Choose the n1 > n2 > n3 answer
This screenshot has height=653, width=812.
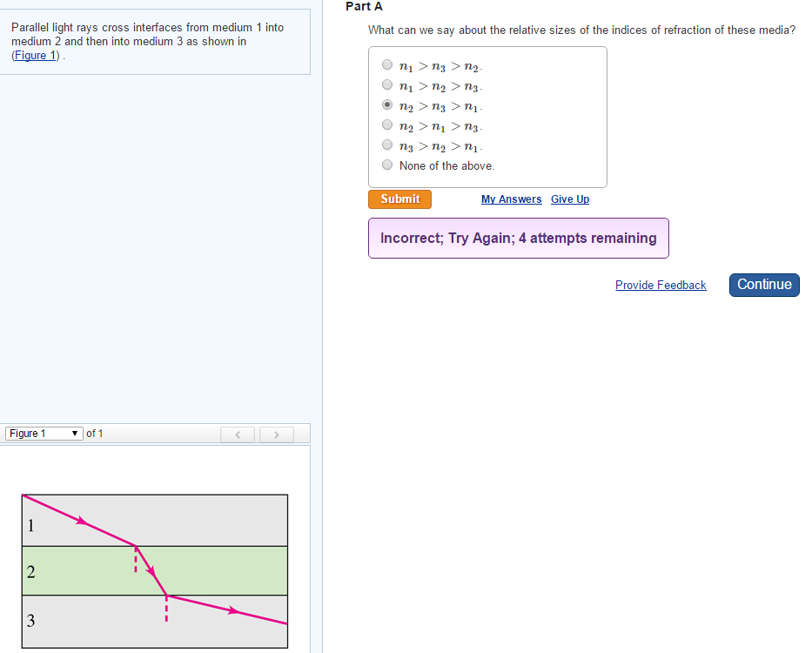(387, 85)
